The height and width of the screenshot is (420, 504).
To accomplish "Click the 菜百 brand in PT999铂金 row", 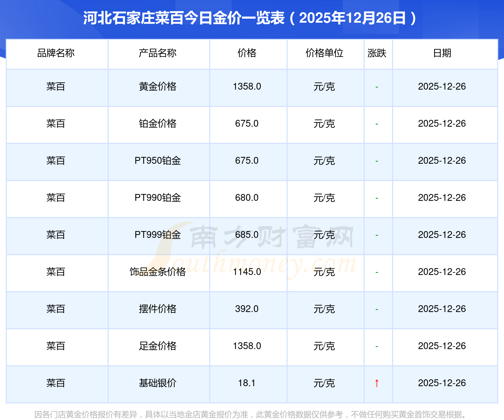I will coord(56,235).
